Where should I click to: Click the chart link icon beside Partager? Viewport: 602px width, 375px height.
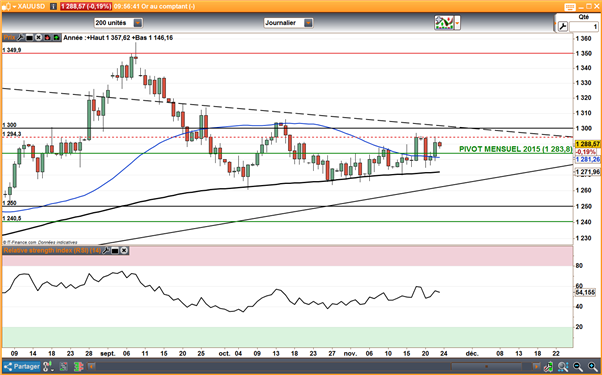pos(48,367)
